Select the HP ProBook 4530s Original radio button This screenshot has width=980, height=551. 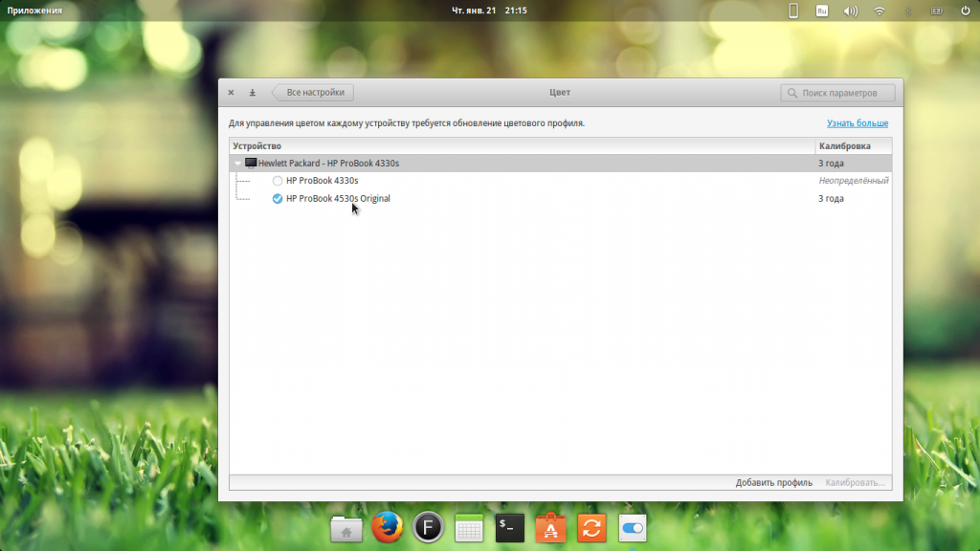(x=278, y=199)
